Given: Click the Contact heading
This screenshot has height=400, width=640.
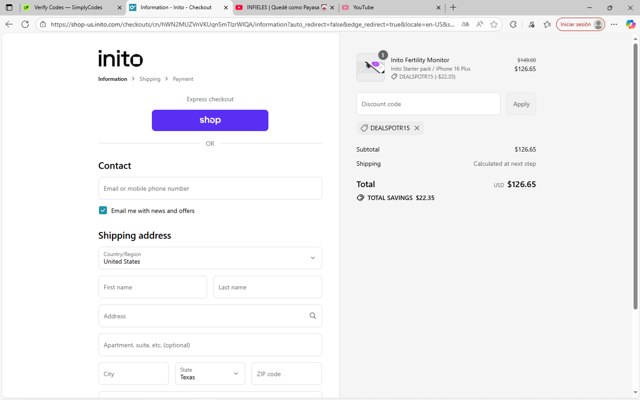Looking at the screenshot, I should [114, 166].
